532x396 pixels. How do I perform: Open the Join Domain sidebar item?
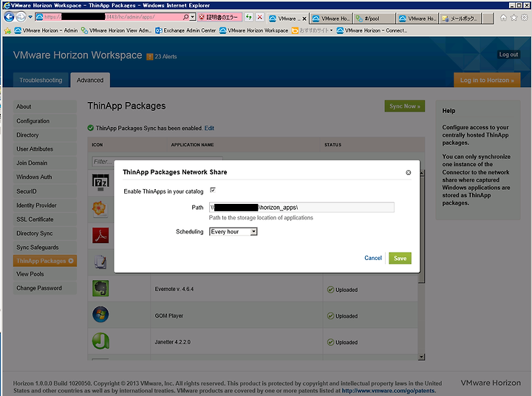(45, 163)
